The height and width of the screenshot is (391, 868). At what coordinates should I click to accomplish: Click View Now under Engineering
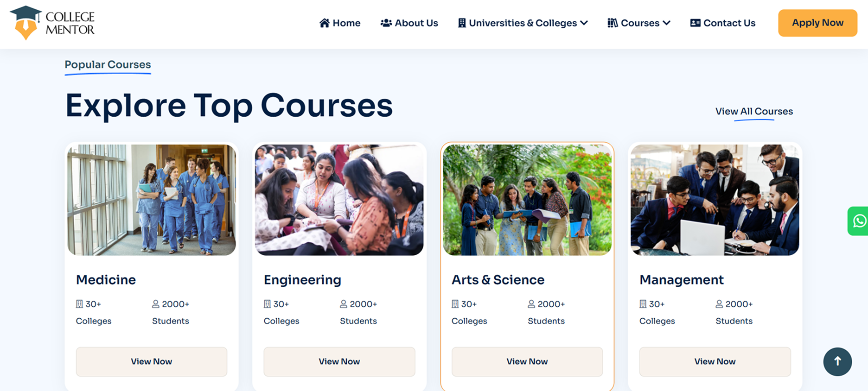pyautogui.click(x=339, y=361)
